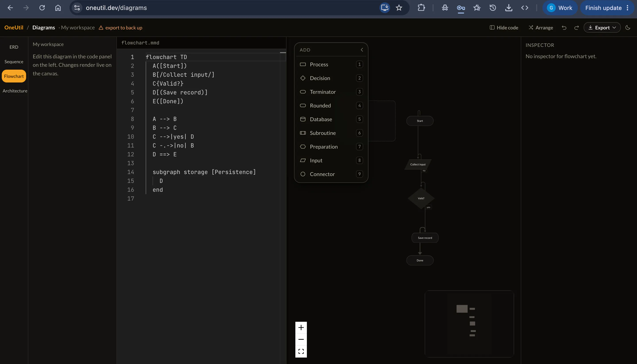Open the browser extensions puzzle icon
Image resolution: width=637 pixels, height=364 pixels.
pyautogui.click(x=421, y=8)
